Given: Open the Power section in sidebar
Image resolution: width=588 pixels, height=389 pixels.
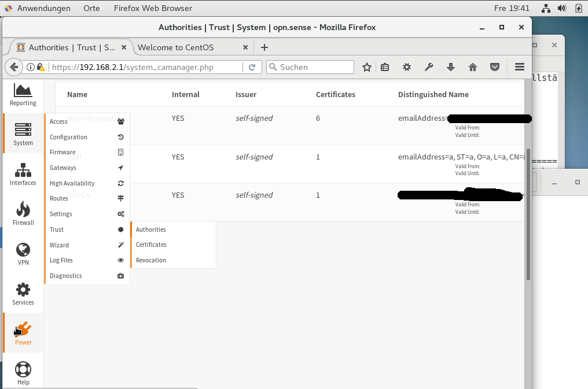Looking at the screenshot, I should (x=23, y=333).
